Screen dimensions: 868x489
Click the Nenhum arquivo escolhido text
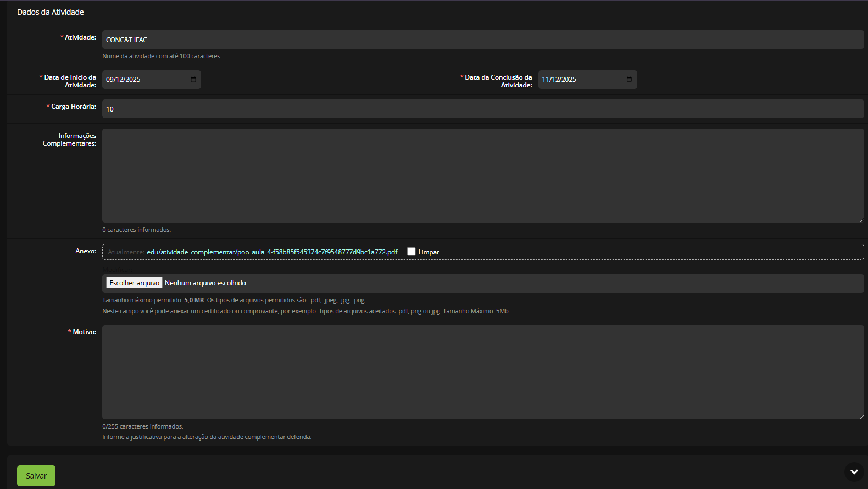click(x=205, y=283)
